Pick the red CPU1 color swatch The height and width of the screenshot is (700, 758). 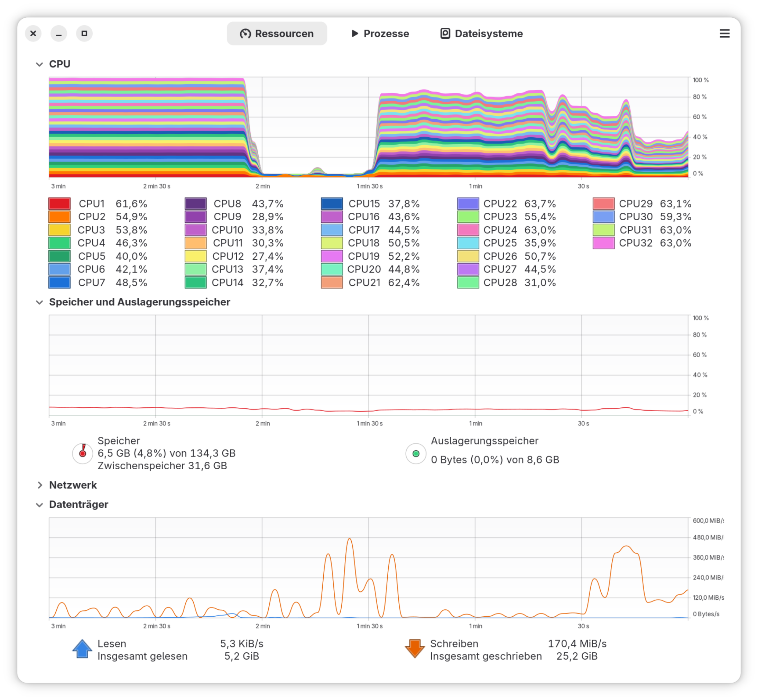pos(59,204)
